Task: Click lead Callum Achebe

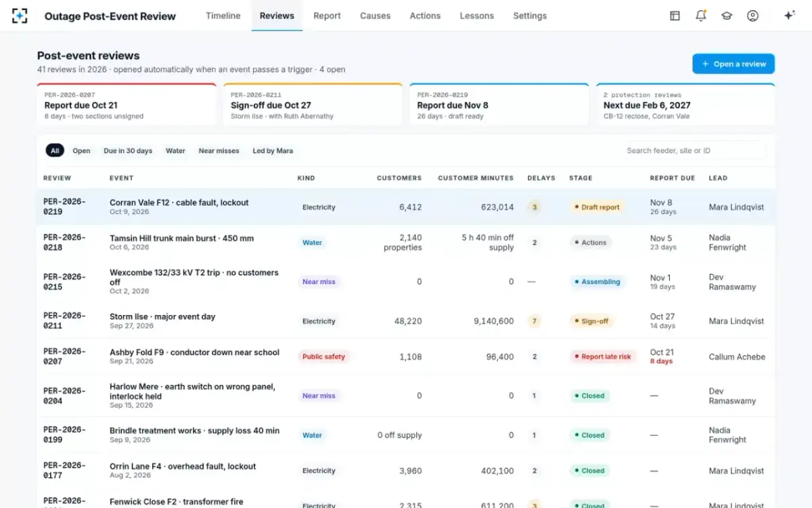Action: [x=737, y=357]
